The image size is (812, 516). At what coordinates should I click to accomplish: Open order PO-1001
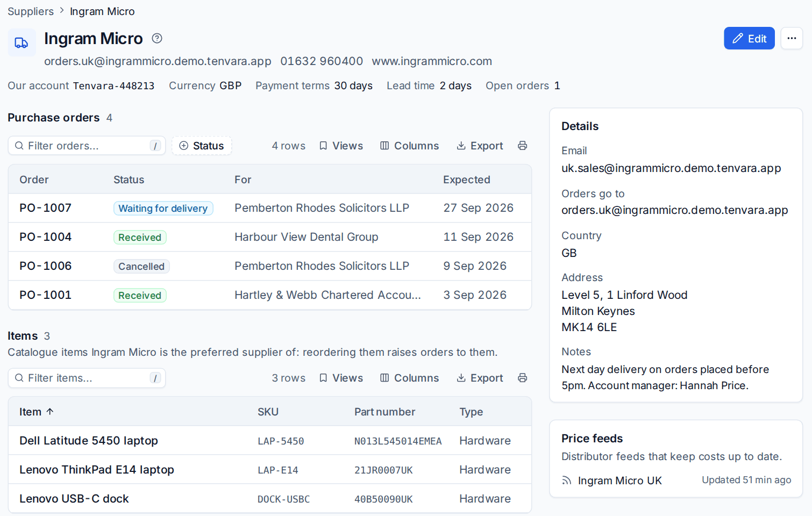[45, 295]
